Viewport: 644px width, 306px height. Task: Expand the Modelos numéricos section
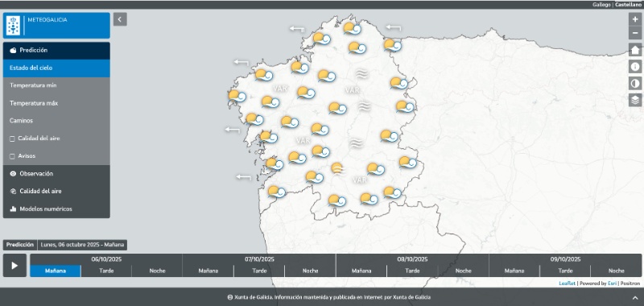pyautogui.click(x=56, y=209)
